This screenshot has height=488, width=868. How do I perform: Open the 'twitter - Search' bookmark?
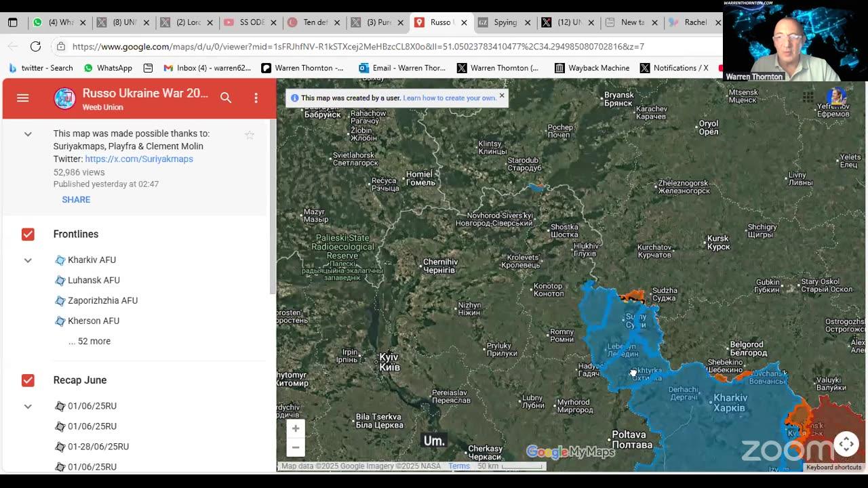click(41, 68)
